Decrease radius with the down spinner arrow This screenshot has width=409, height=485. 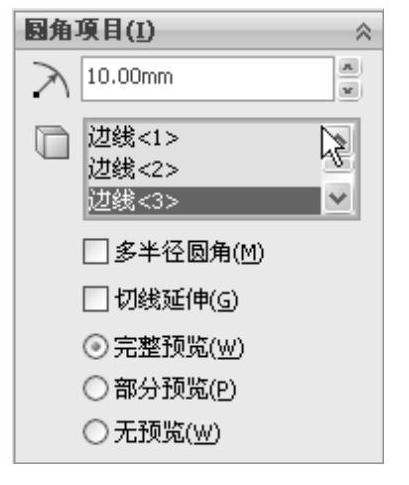(348, 90)
